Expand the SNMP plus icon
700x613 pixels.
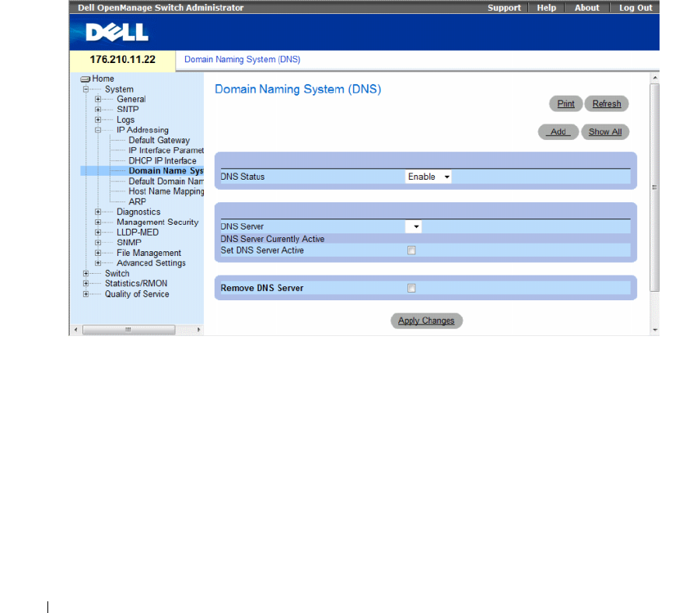[98, 243]
